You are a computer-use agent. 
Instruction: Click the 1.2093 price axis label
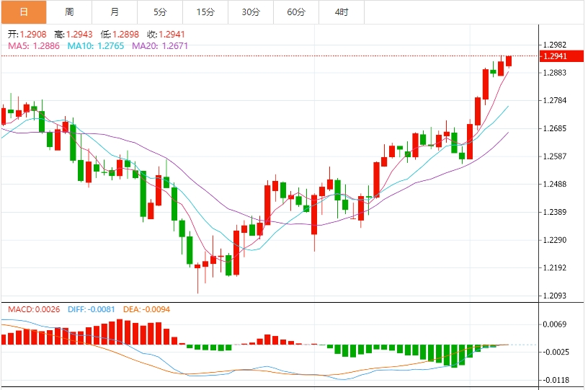point(555,296)
